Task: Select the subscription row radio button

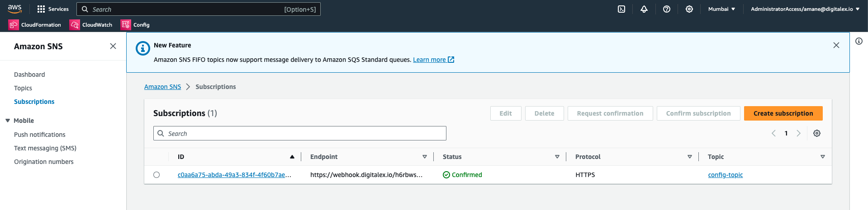Action: click(157, 175)
